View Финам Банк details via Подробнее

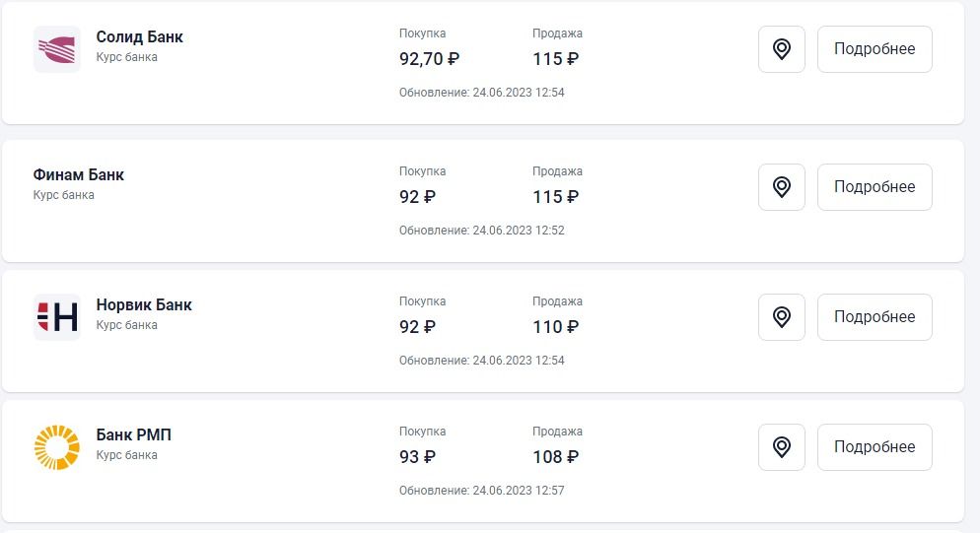(875, 187)
